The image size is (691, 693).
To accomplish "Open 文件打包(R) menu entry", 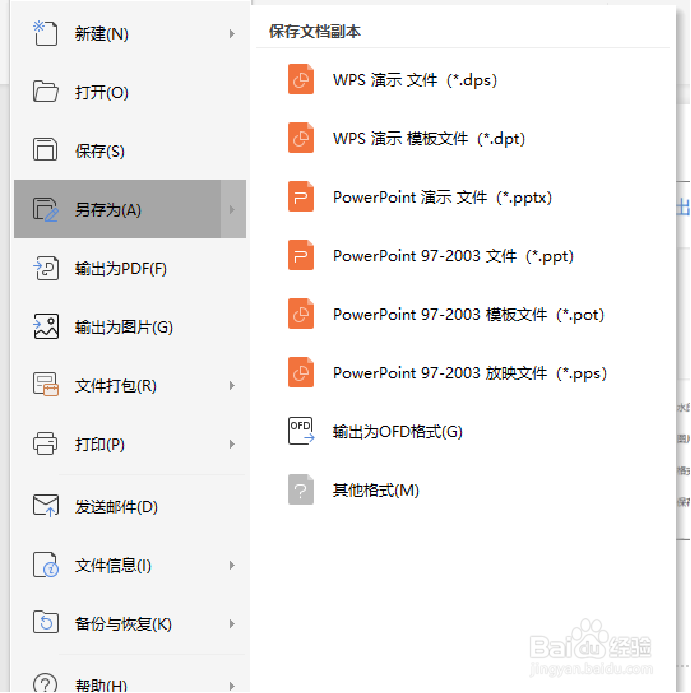I will 130,385.
